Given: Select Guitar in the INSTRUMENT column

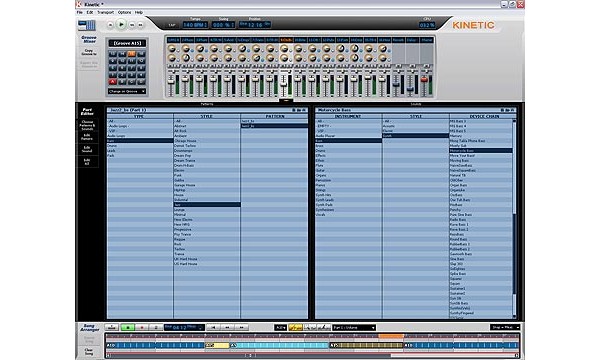Looking at the screenshot, I should (x=348, y=170).
